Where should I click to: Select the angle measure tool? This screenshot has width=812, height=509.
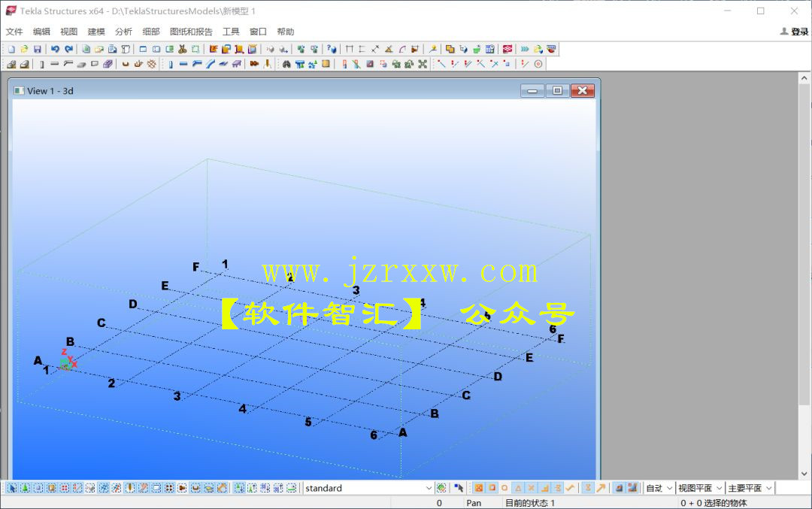pos(388,49)
